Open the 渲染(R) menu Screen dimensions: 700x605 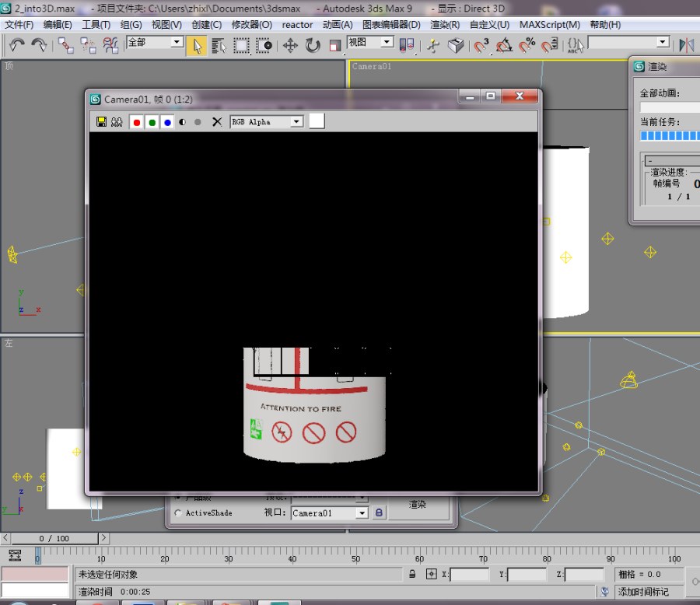(445, 24)
